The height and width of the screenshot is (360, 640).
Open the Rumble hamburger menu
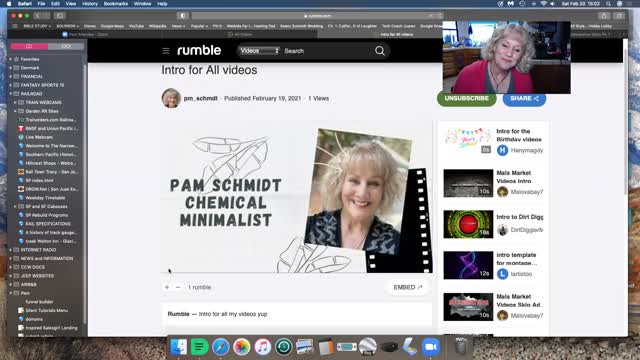click(x=166, y=51)
